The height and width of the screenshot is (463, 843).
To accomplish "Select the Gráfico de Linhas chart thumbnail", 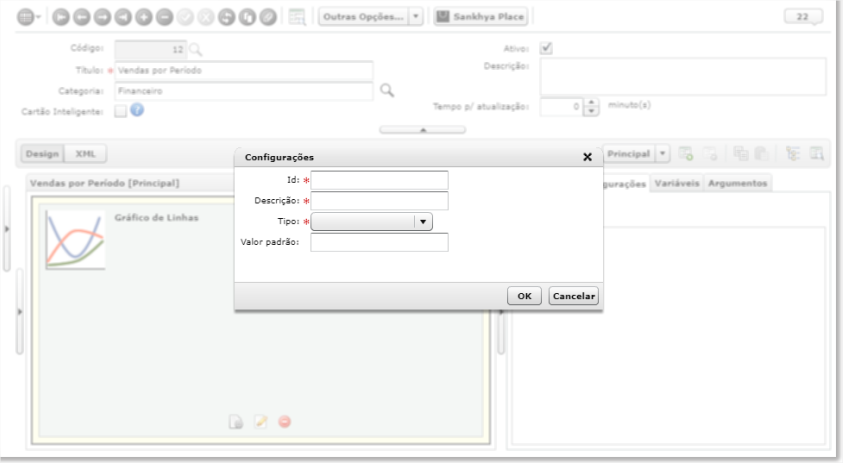I will [x=75, y=240].
